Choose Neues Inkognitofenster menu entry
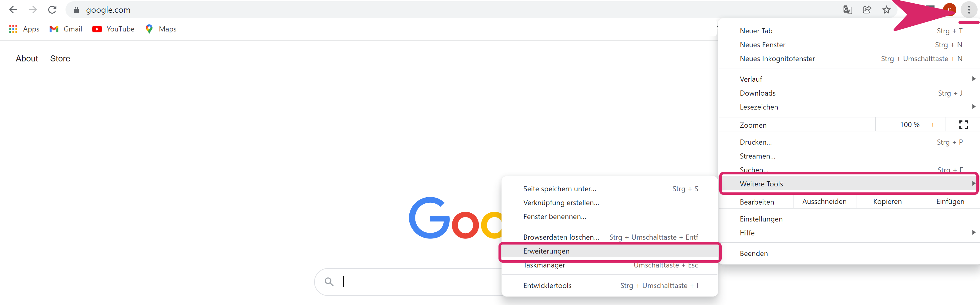 pyautogui.click(x=777, y=58)
